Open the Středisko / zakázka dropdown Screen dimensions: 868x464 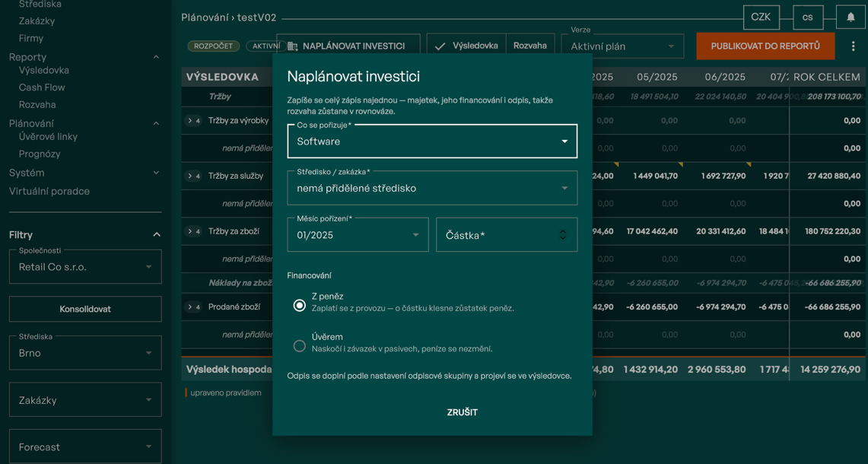[432, 188]
